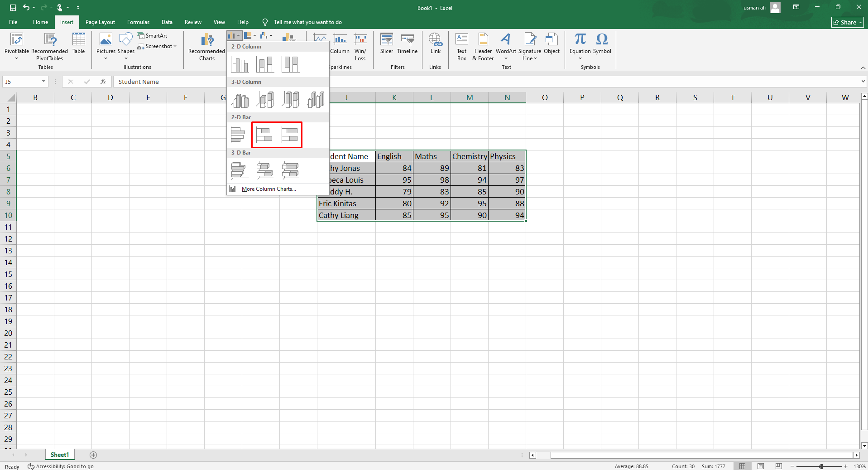
Task: Choose the Stacked Column 2-D chart
Action: 265,64
